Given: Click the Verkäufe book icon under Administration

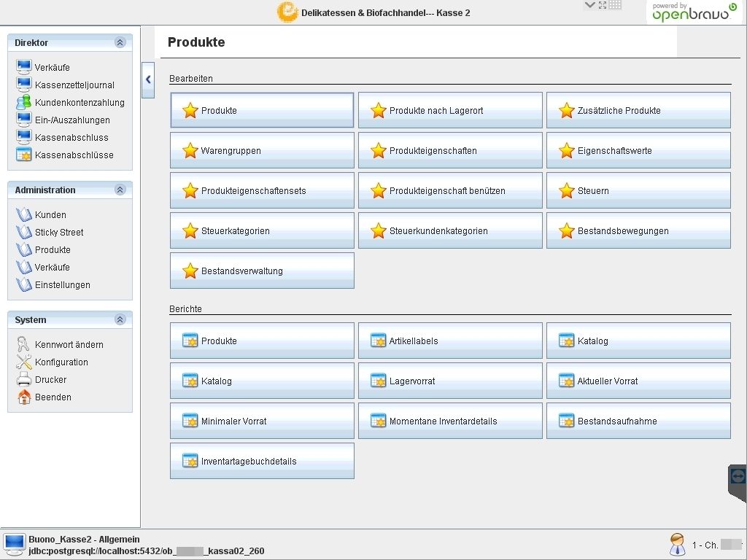Looking at the screenshot, I should pyautogui.click(x=24, y=267).
